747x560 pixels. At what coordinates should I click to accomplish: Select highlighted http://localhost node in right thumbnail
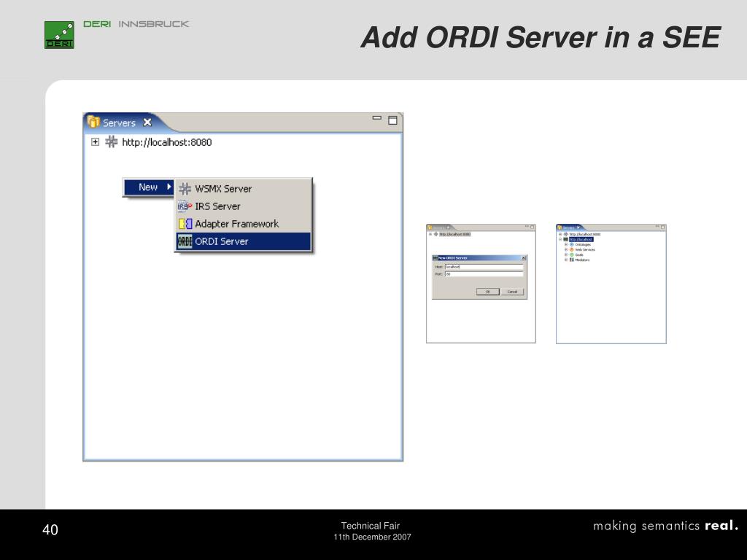(x=581, y=239)
